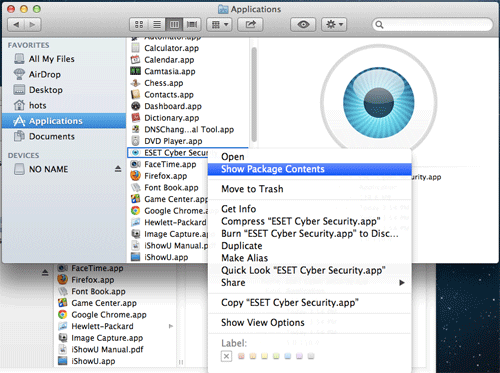500x373 pixels.
Task: Select iShowU Manual.pdf in front window
Action: point(135,246)
